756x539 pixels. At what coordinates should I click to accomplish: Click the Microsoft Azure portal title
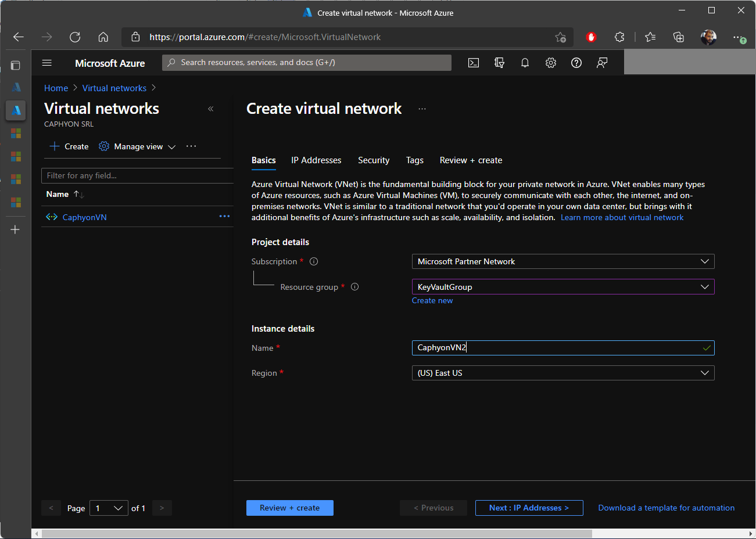click(110, 63)
